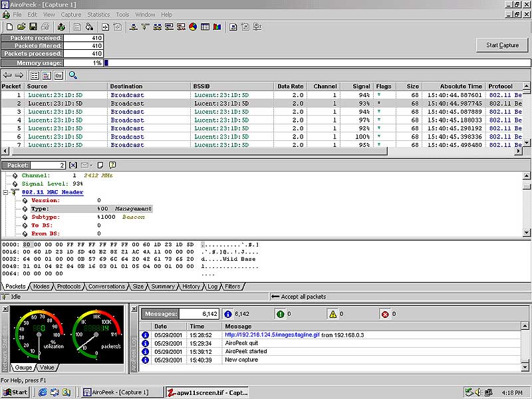The width and height of the screenshot is (532, 399).
Task: Click the Packet number input field
Action: [x=48, y=165]
